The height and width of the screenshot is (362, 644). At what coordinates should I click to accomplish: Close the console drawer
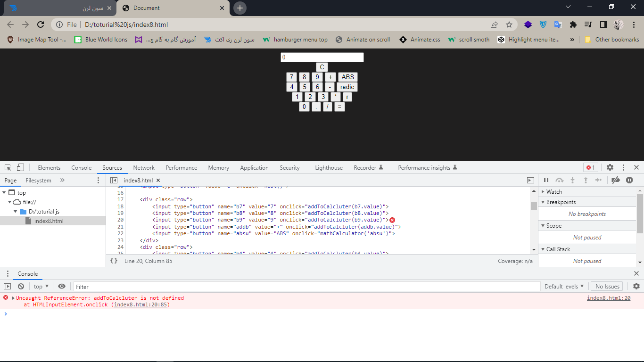click(x=636, y=273)
